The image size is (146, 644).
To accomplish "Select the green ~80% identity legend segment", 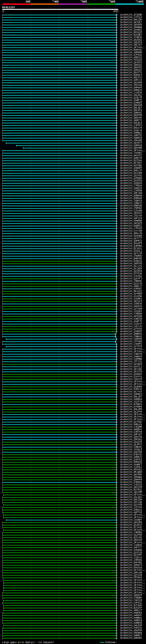I will tap(101, 4).
